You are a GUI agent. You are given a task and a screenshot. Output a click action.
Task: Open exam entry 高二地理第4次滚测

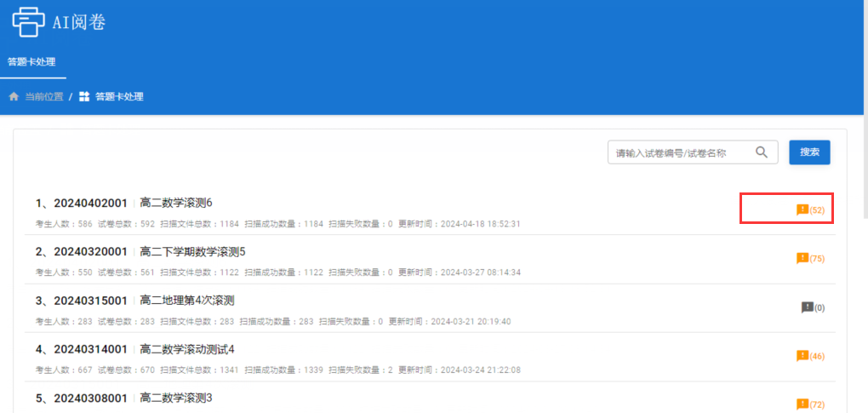point(186,300)
